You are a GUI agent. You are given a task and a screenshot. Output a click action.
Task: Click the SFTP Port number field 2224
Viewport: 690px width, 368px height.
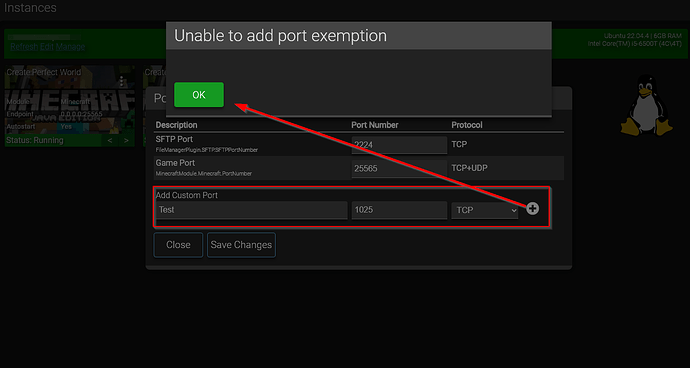pyautogui.click(x=399, y=145)
